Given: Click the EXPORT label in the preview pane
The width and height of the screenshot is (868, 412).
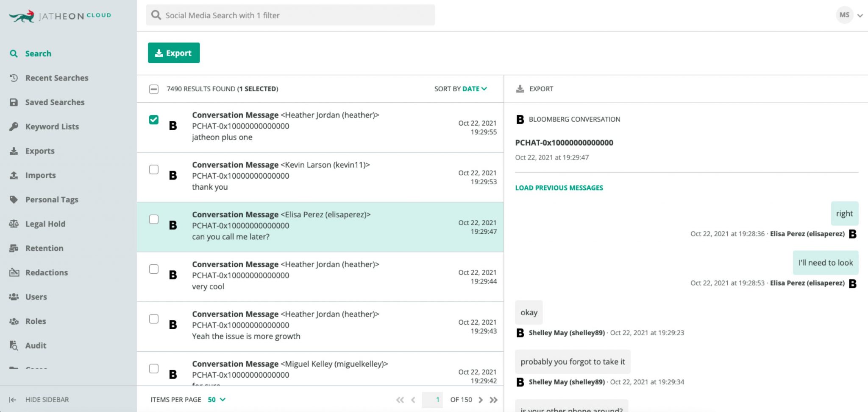Looking at the screenshot, I should pyautogui.click(x=541, y=89).
